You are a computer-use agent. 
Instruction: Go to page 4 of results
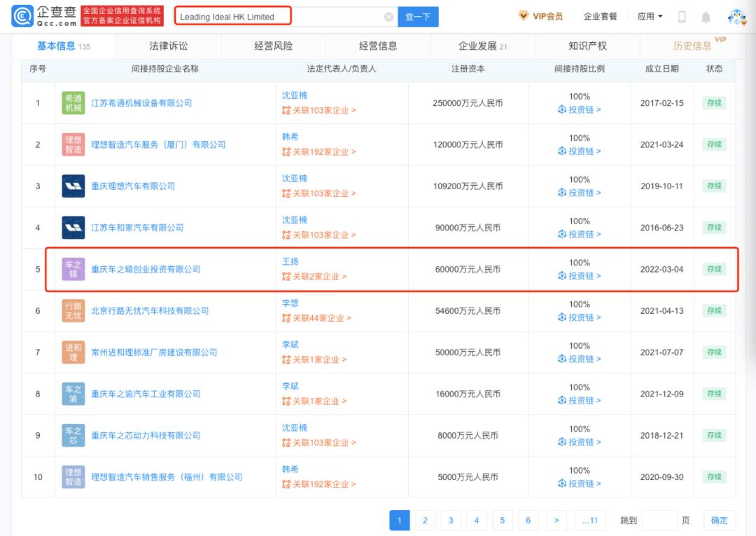coord(477,520)
